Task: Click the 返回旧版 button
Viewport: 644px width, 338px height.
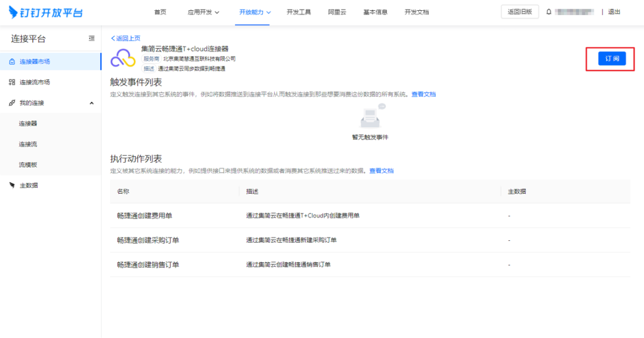Action: click(x=519, y=12)
